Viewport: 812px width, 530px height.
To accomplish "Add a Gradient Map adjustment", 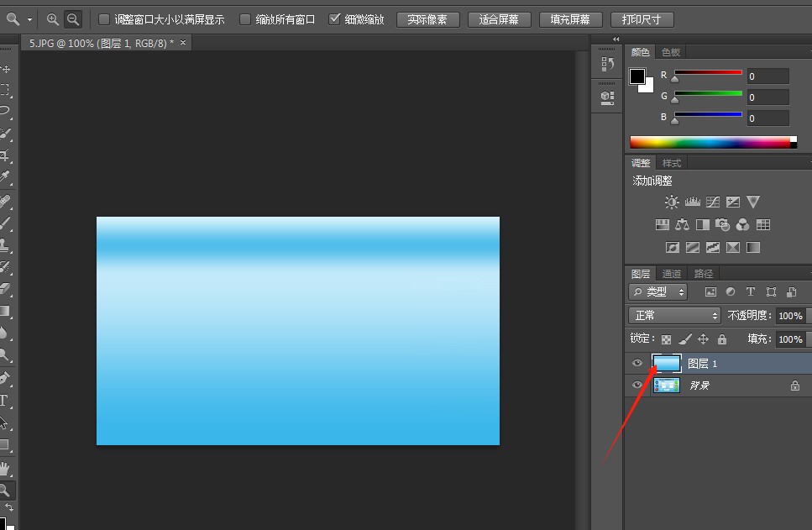I will pos(753,247).
